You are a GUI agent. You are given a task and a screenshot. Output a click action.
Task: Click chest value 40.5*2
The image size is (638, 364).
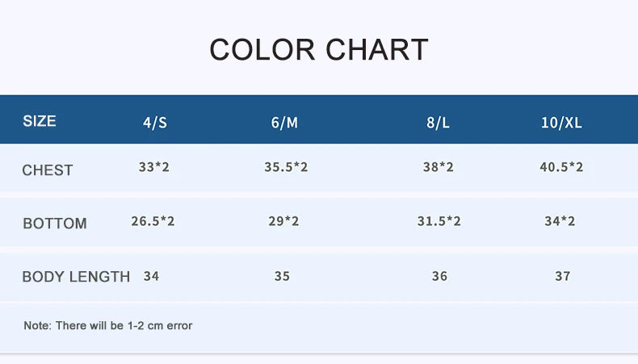(x=561, y=167)
